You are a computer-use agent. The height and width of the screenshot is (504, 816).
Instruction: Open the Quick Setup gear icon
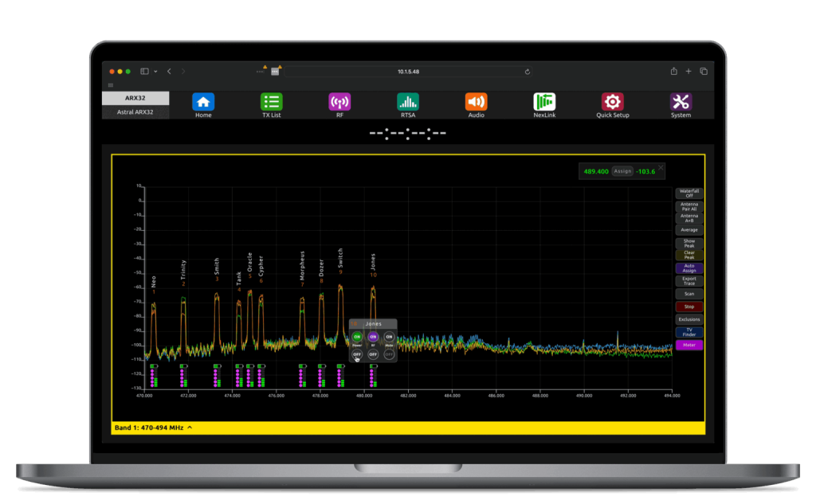[612, 102]
